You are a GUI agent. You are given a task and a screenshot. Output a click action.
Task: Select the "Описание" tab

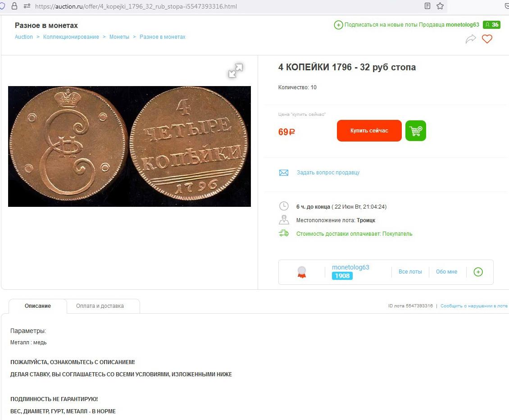38,306
